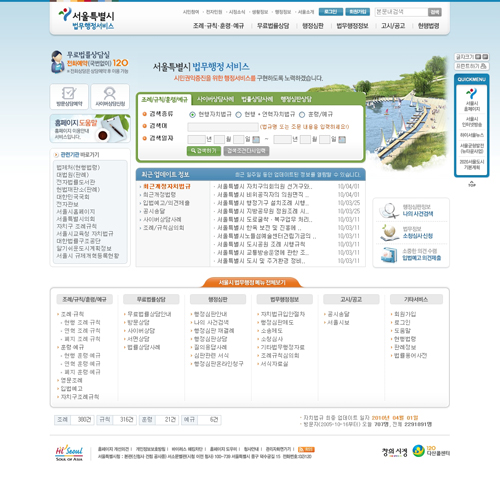This screenshot has width=500, height=479.
Task: Click the 나의 사건검색 magnifier icon
Action: (388, 211)
